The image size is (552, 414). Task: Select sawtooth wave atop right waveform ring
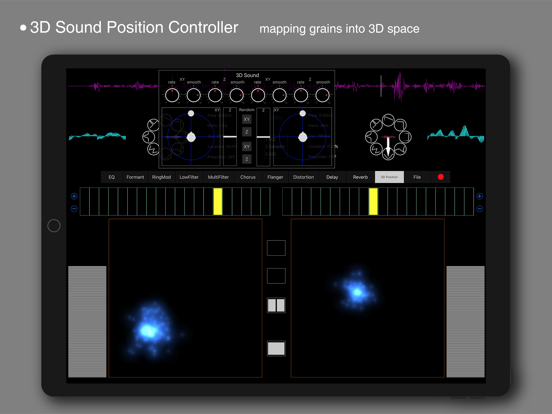point(389,120)
